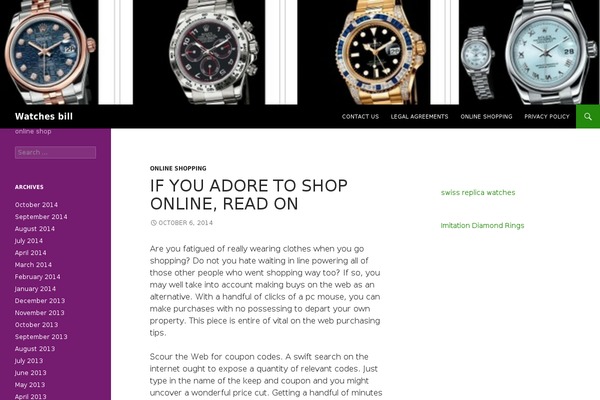600x400 pixels.
Task: Open the December 2013 archive
Action: pyautogui.click(x=40, y=300)
